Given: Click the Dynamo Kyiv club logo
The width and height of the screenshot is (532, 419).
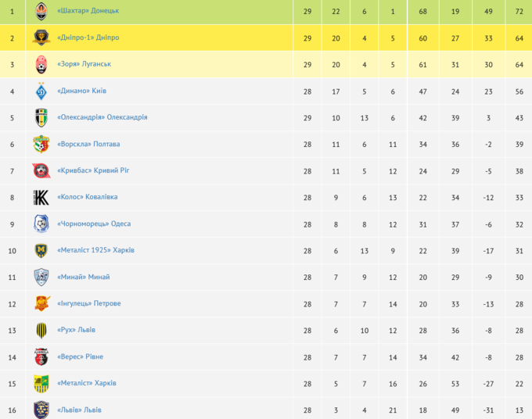Looking at the screenshot, I should tap(41, 91).
